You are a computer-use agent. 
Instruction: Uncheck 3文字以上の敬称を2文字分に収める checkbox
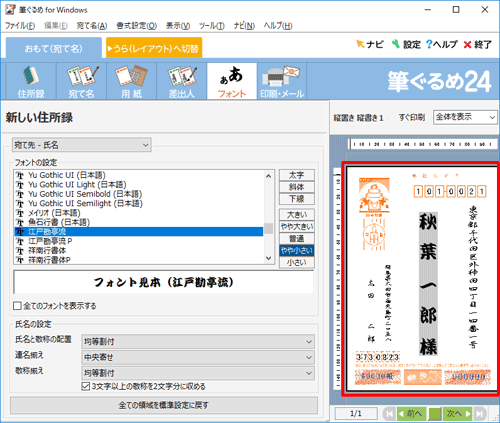[x=86, y=386]
